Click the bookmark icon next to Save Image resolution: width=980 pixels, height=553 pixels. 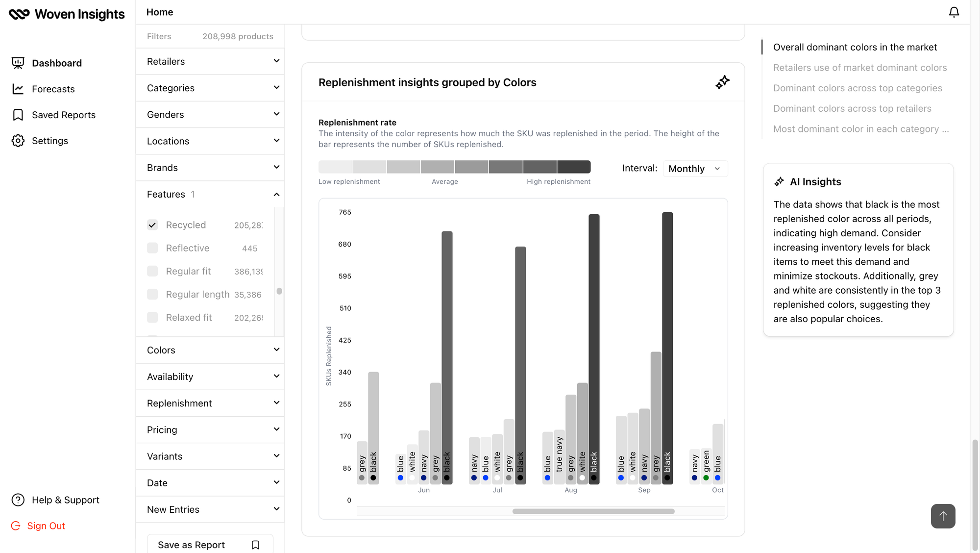tap(256, 544)
